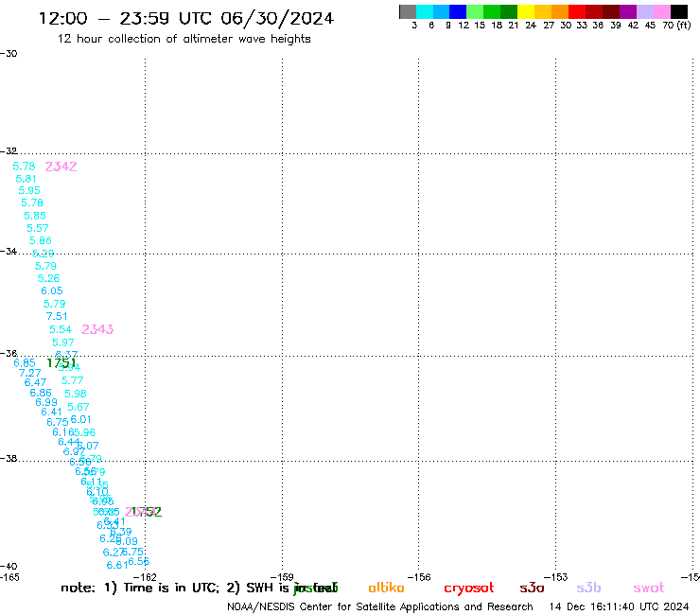The width and height of the screenshot is (700, 615).
Task: Click the black swatch at the scale's end
Action: click(678, 11)
